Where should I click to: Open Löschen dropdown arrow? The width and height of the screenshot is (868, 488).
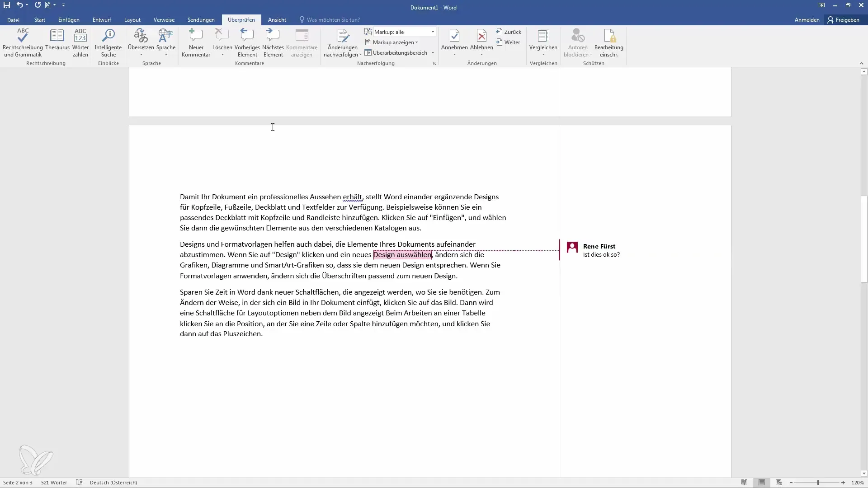(x=222, y=55)
